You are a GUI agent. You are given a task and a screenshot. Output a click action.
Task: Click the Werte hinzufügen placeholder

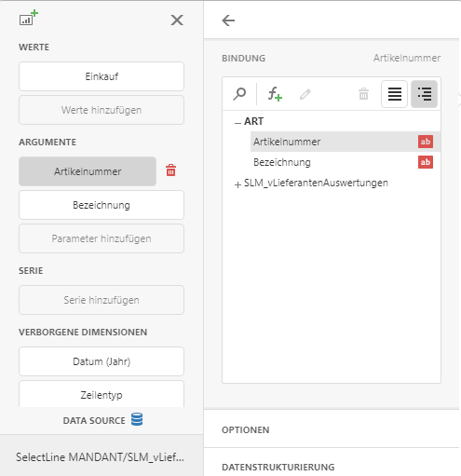[x=102, y=110]
